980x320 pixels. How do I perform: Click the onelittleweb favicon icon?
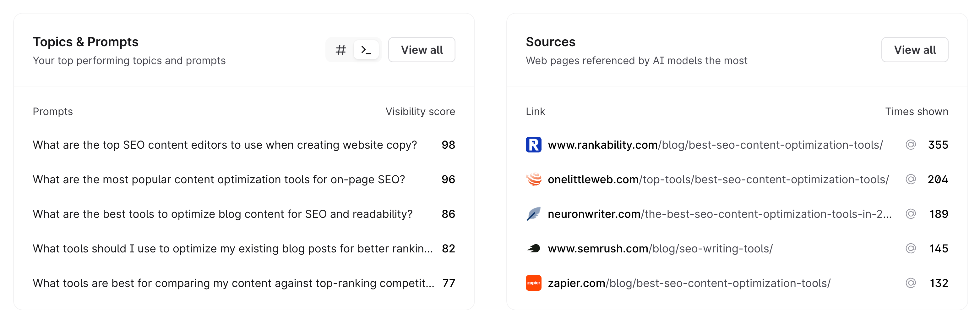[533, 179]
